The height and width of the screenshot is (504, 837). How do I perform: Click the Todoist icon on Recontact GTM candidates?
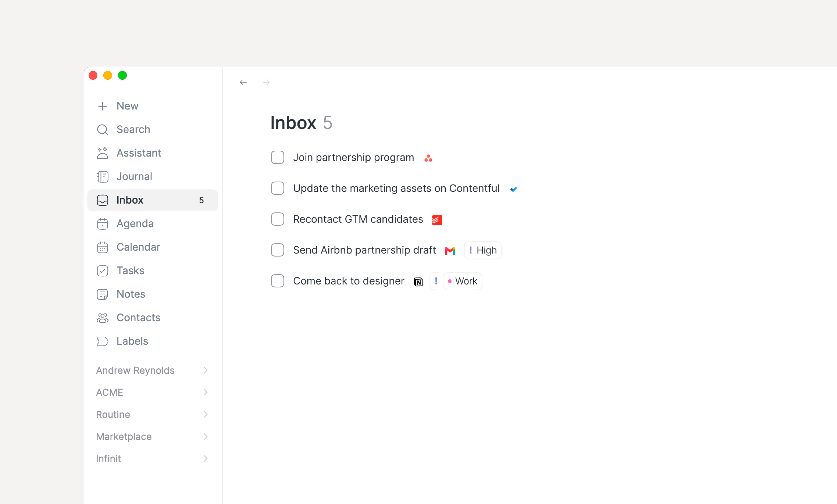click(x=437, y=220)
